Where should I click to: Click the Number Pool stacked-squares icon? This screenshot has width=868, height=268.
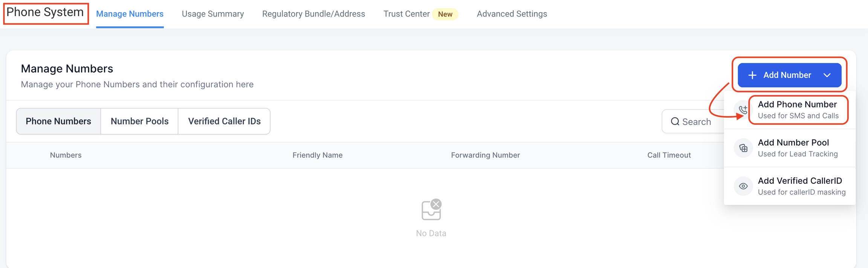pyautogui.click(x=743, y=148)
